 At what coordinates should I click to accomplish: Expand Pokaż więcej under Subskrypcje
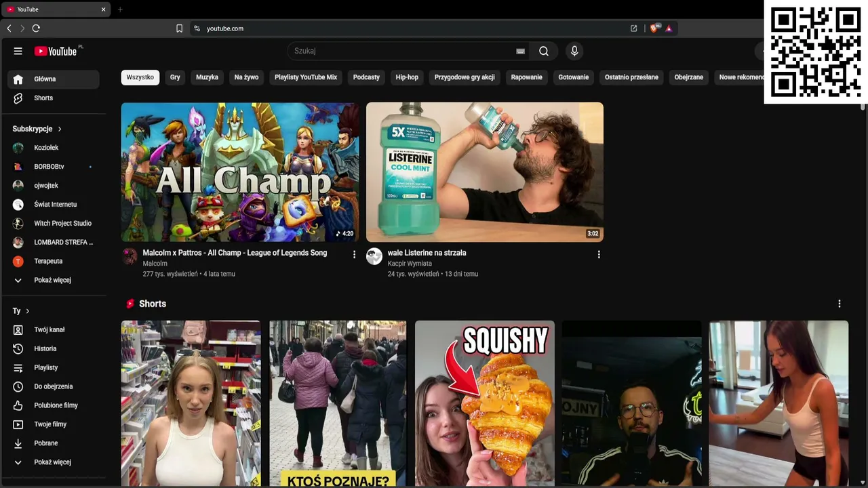[54, 280]
